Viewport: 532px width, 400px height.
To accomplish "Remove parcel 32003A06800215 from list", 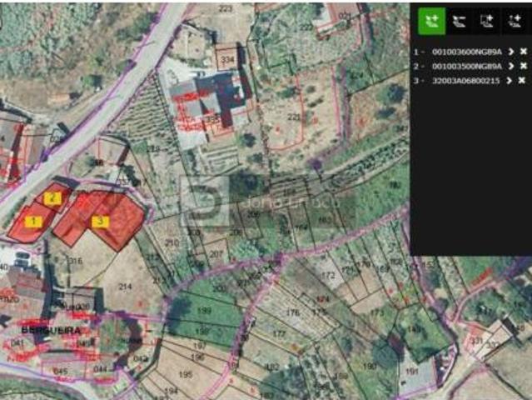I will (x=522, y=81).
